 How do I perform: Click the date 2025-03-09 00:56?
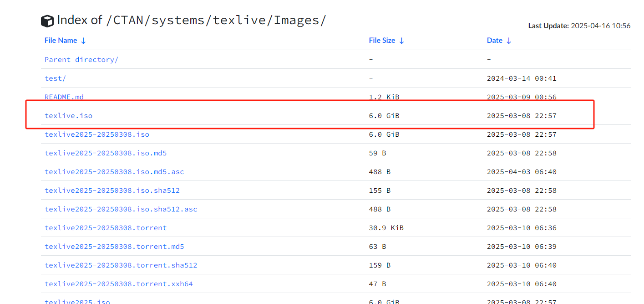(x=522, y=97)
